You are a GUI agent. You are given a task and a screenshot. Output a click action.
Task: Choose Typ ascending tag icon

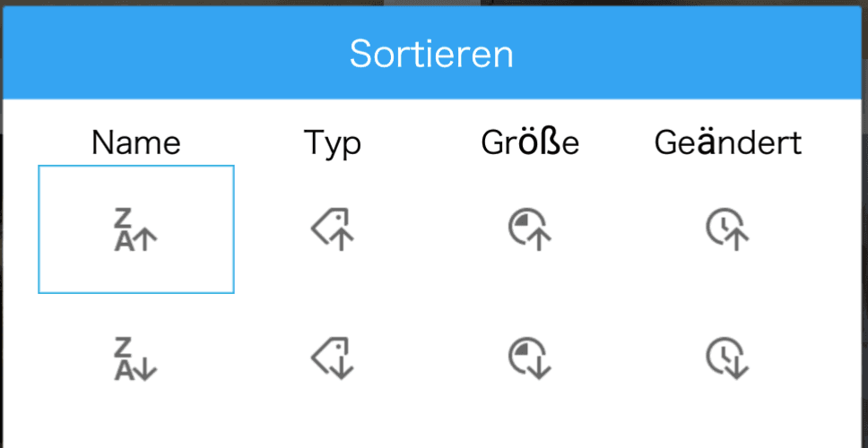[332, 229]
